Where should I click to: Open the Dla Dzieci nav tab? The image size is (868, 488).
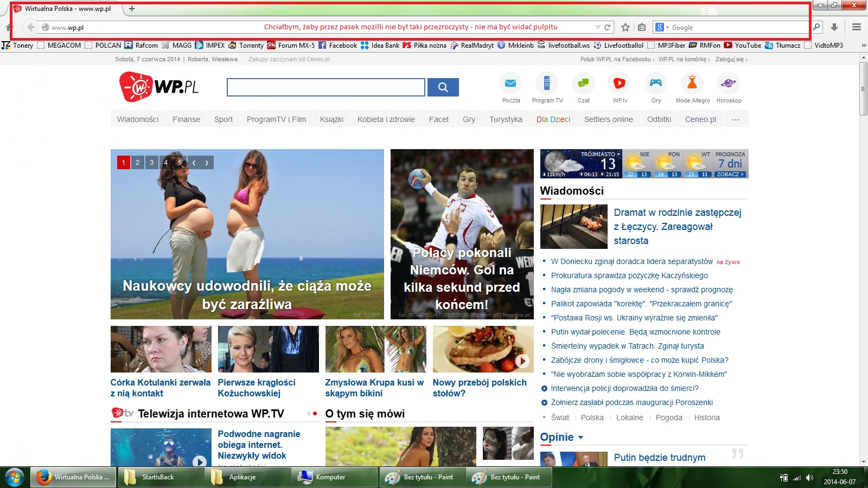pos(553,119)
